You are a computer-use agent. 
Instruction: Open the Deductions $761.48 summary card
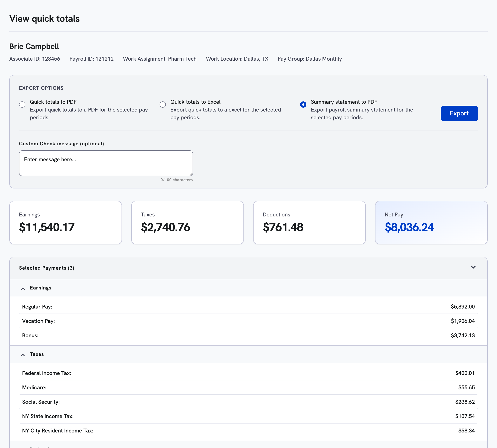point(309,222)
